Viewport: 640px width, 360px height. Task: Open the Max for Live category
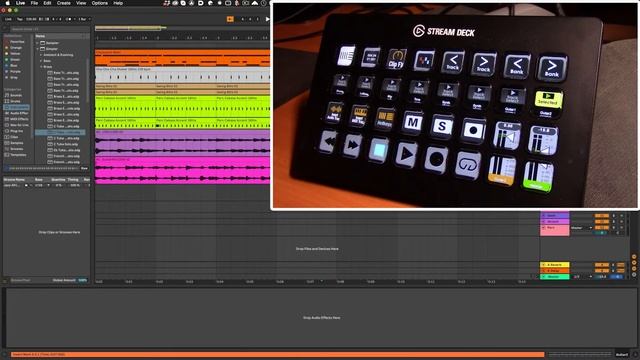click(19, 125)
